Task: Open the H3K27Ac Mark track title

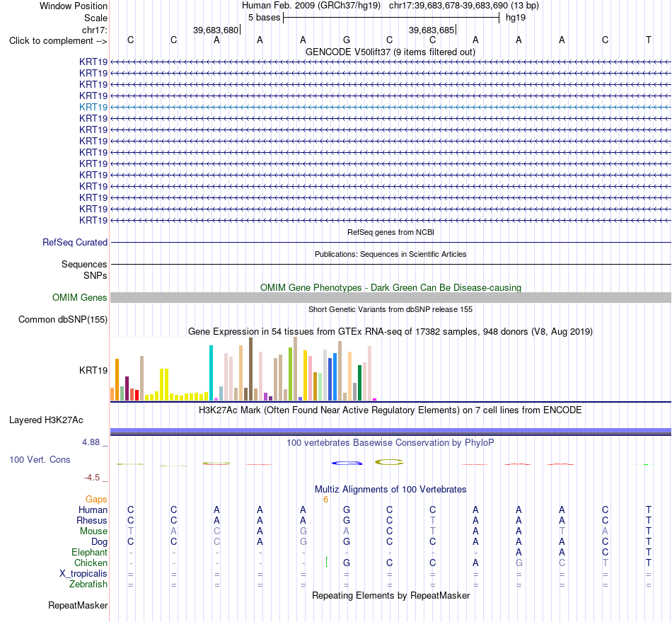Action: 390,410
